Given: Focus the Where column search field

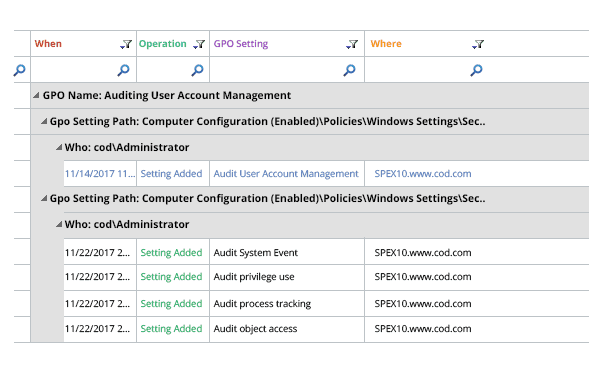Looking at the screenshot, I should point(477,69).
